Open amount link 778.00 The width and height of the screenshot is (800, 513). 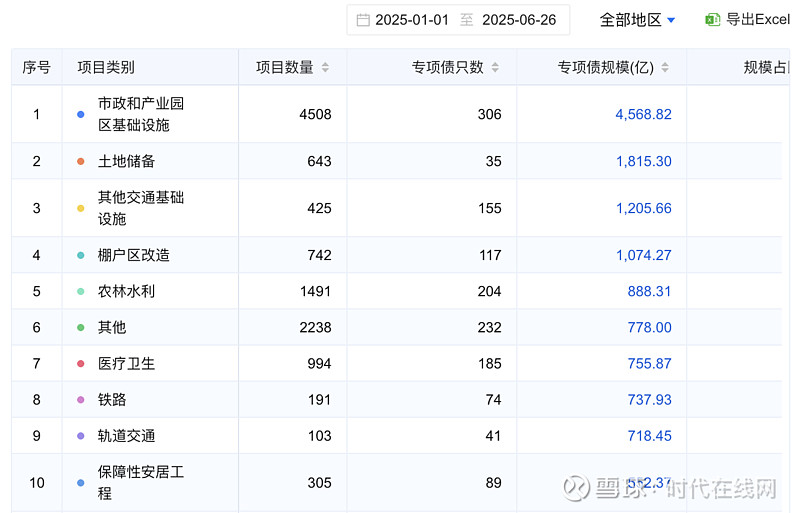[649, 328]
